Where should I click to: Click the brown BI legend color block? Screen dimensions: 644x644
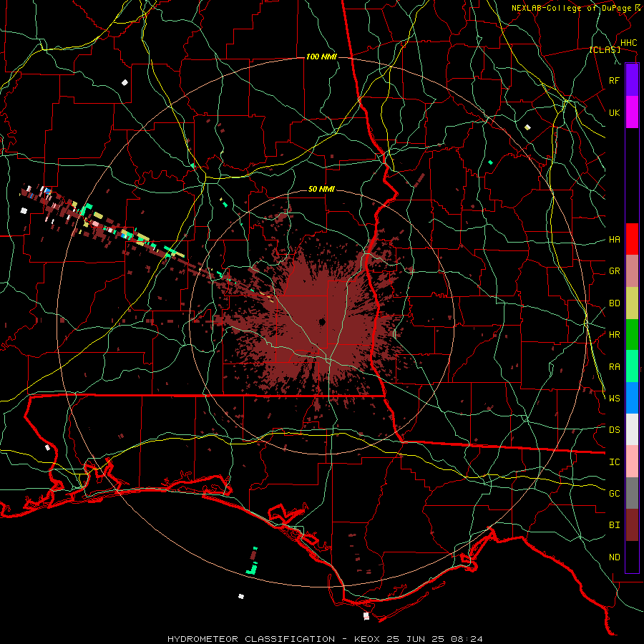point(632,525)
